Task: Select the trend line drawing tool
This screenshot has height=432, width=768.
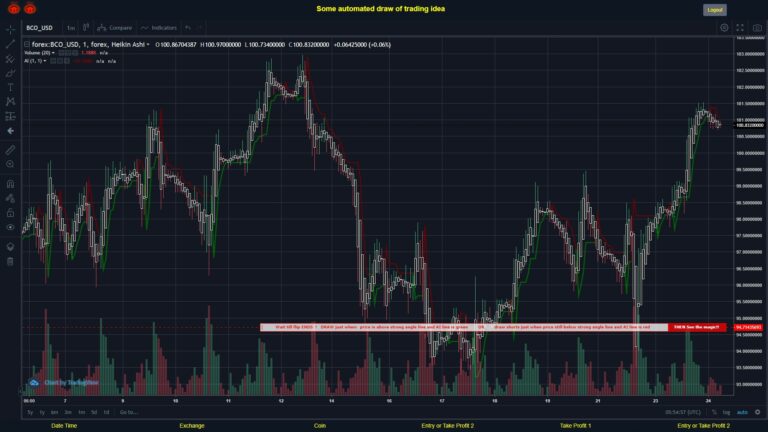Action: tap(10, 45)
